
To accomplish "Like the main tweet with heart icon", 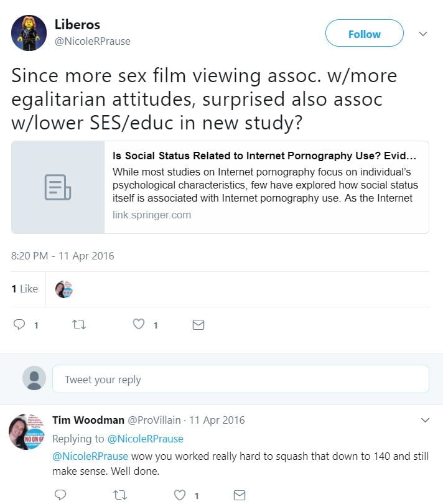I will (x=138, y=325).
